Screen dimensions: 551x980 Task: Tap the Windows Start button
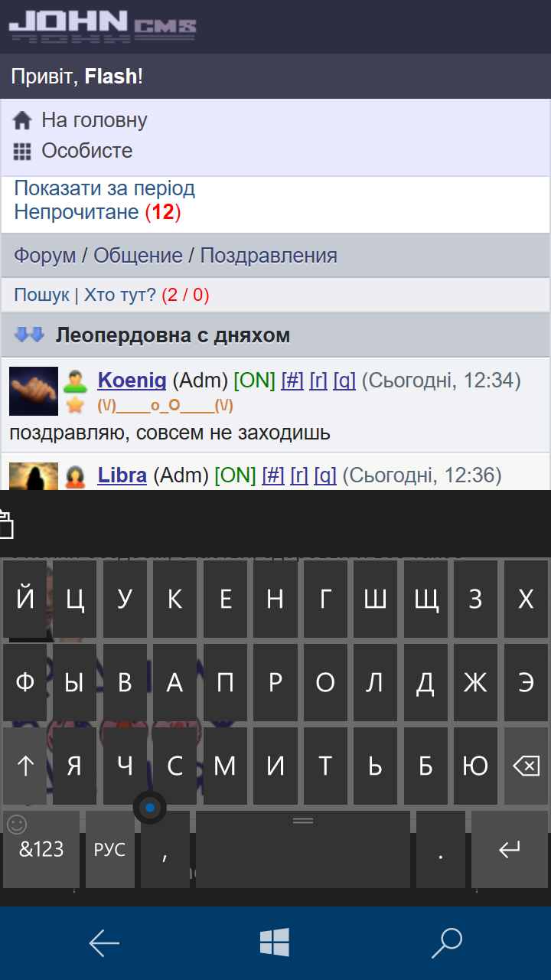coord(275,943)
